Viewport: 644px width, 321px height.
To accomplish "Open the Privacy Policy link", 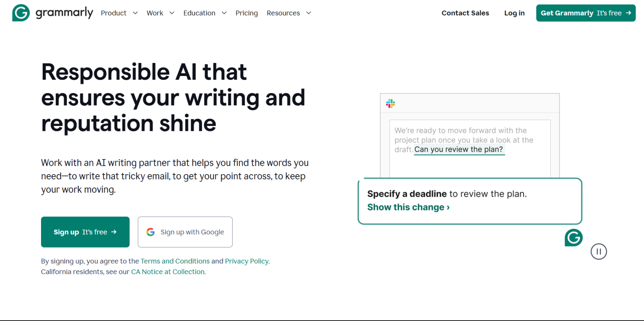I will click(x=247, y=261).
